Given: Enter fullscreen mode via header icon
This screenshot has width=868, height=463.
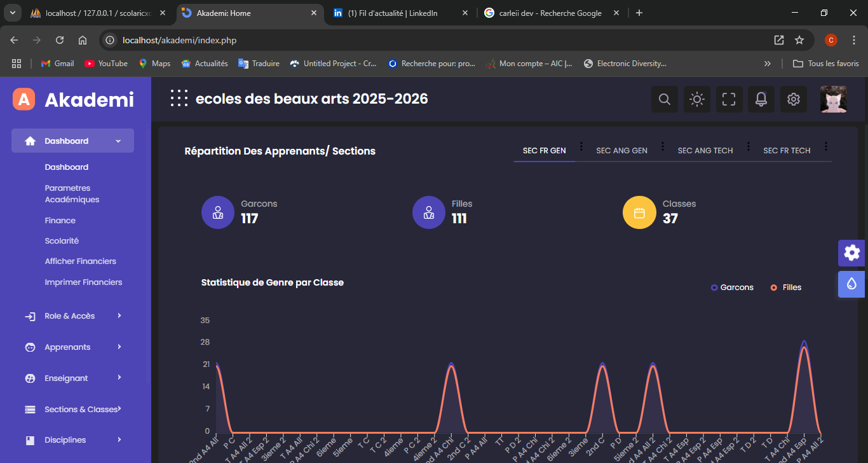Looking at the screenshot, I should point(729,99).
